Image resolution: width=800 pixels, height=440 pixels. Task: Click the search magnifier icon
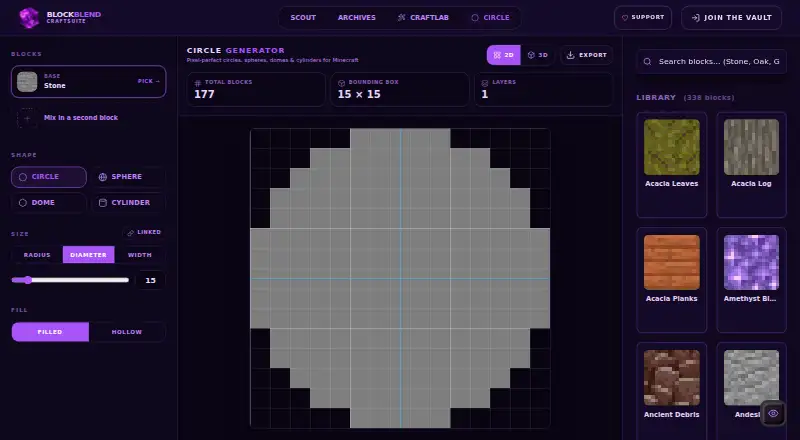(647, 62)
